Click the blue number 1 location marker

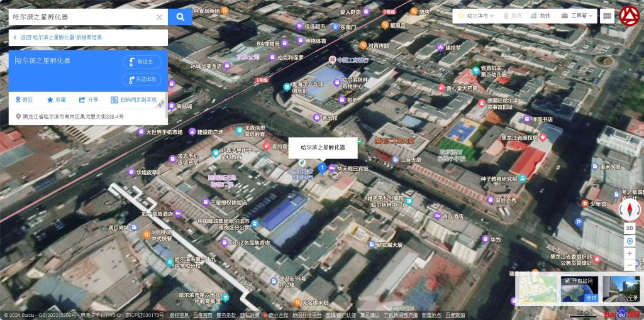(323, 168)
